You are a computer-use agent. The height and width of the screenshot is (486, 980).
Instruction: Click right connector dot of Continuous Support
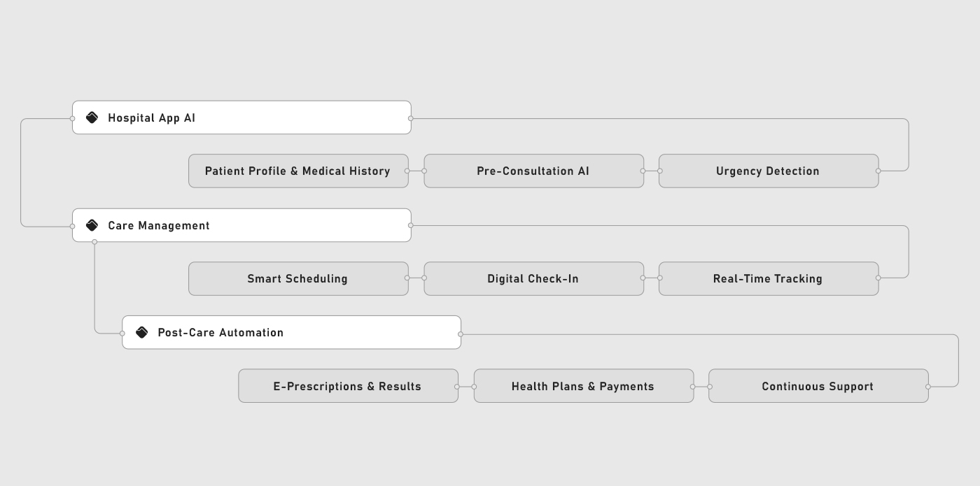928,386
